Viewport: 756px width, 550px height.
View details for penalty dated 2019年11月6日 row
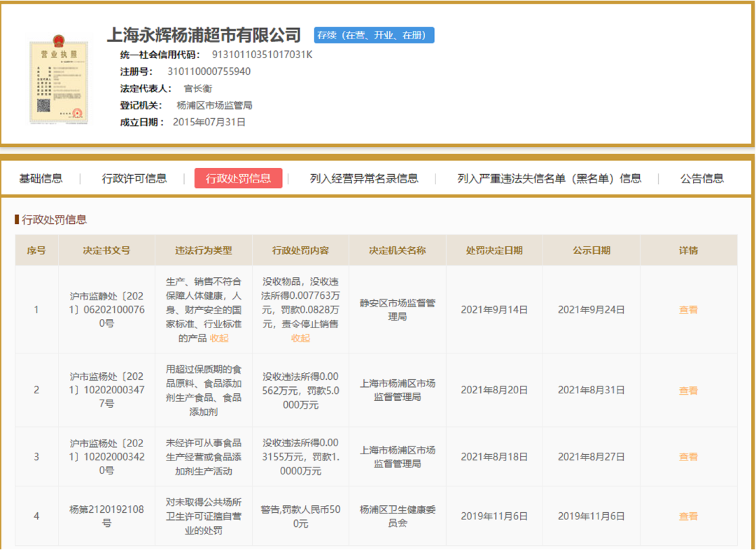(x=688, y=516)
